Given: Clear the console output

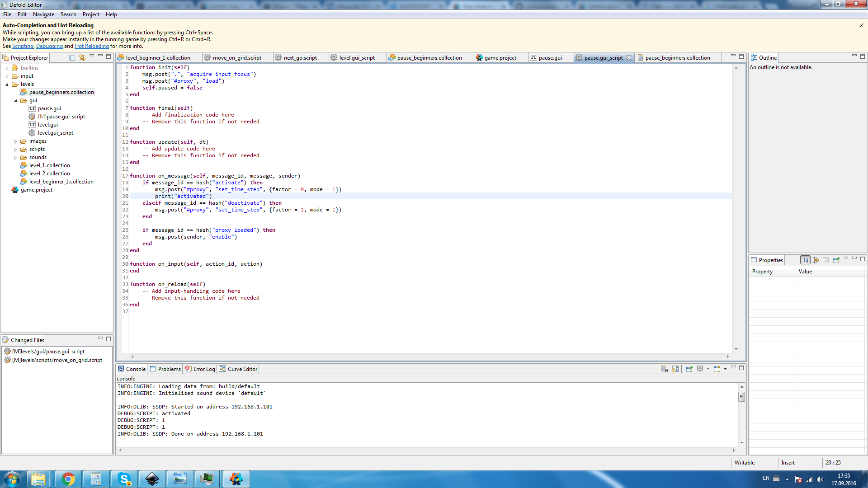Looking at the screenshot, I should click(665, 369).
